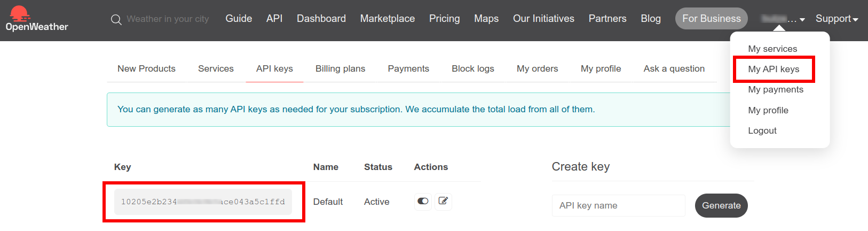Click the edit API key icon

pyautogui.click(x=443, y=201)
